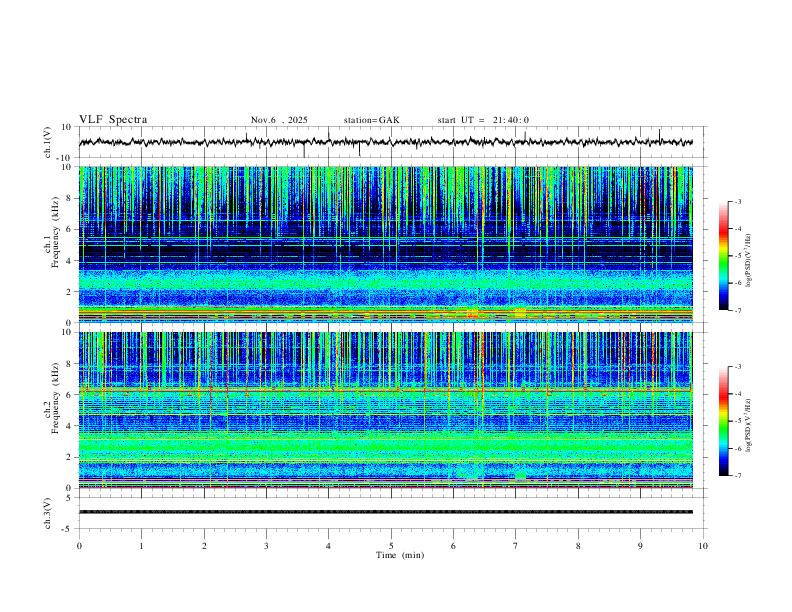Click the ch.1(V) vertical axis label

48,143
